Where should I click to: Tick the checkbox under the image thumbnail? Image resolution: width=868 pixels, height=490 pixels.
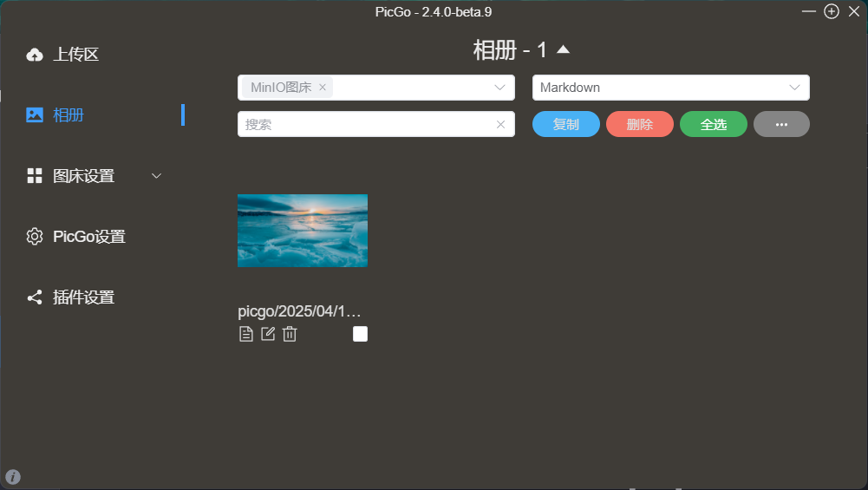(x=360, y=334)
